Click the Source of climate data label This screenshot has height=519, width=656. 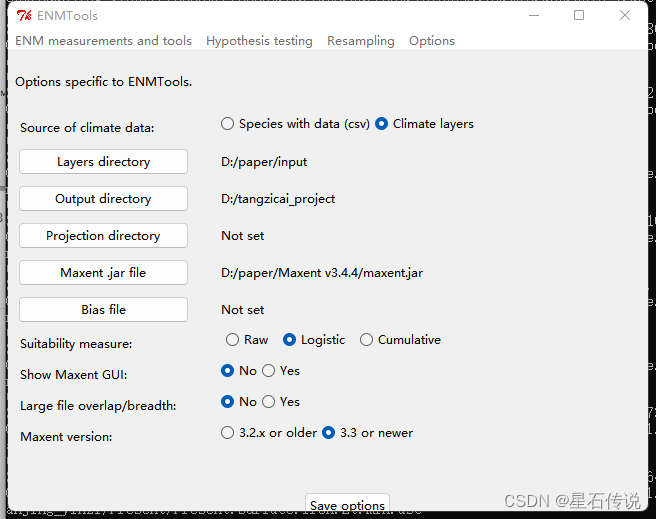pyautogui.click(x=87, y=128)
